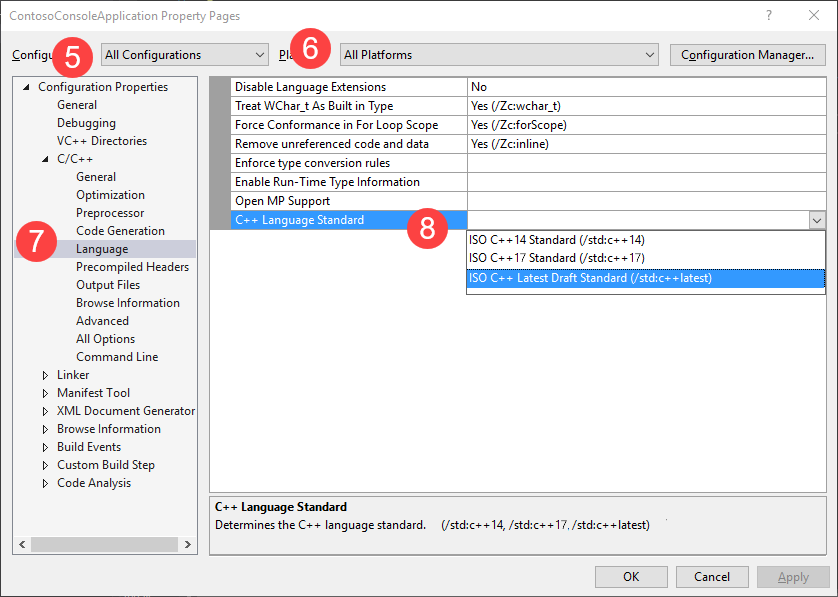The height and width of the screenshot is (597, 838).
Task: Click the Yes (/Zc:forScope) value cell
Action: (x=647, y=125)
